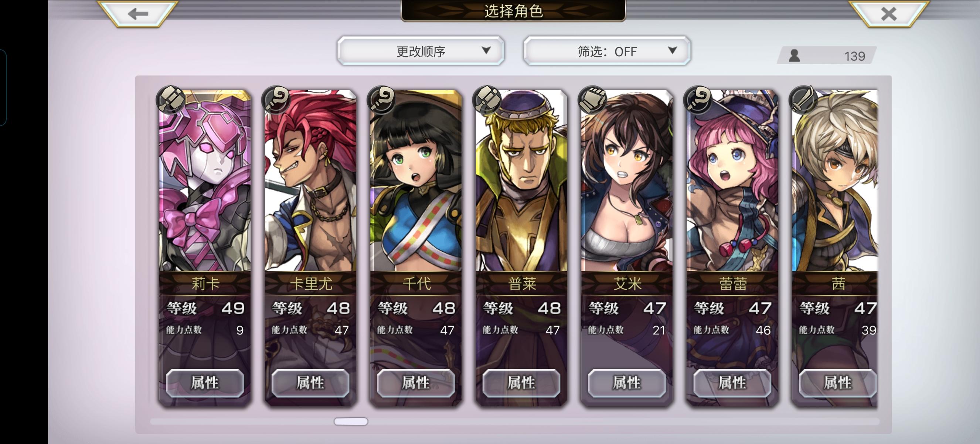The height and width of the screenshot is (444, 980).
Task: Click the character count icon beside 139
Action: point(794,56)
